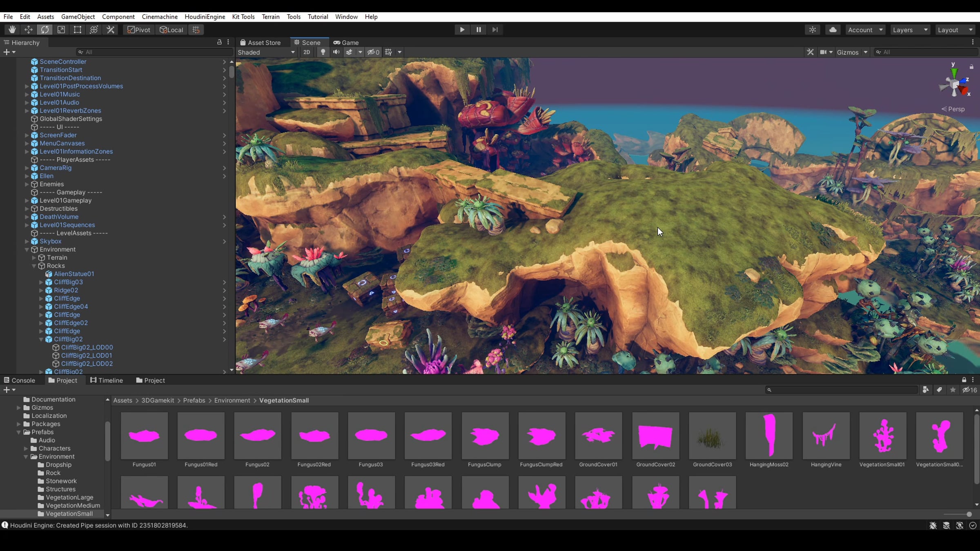Click the Hierarchy search field
The height and width of the screenshot is (551, 980).
pos(154,52)
